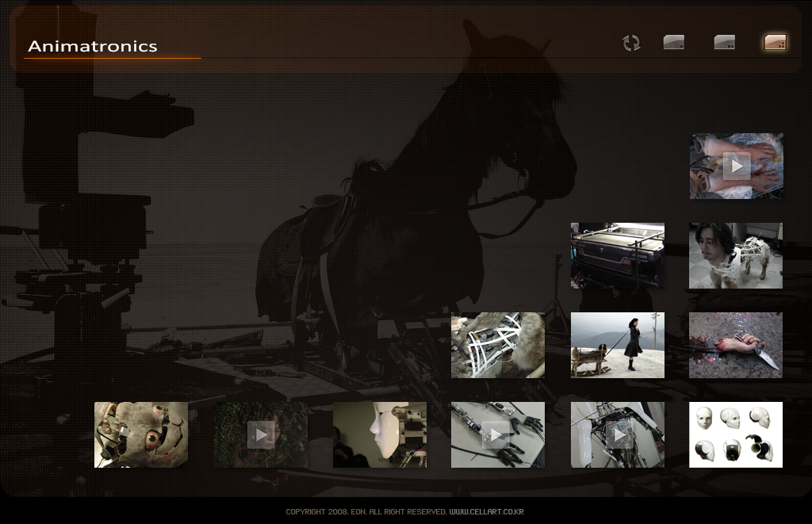Open the white mask robot face thumbnail

click(380, 435)
